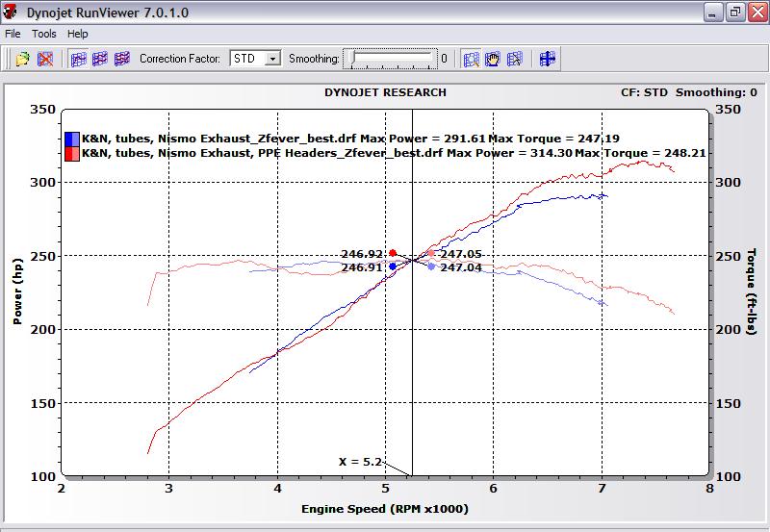Image resolution: width=770 pixels, height=532 pixels.
Task: Click the 'CF: STD Smoothing: 0' header text
Action: [x=689, y=92]
